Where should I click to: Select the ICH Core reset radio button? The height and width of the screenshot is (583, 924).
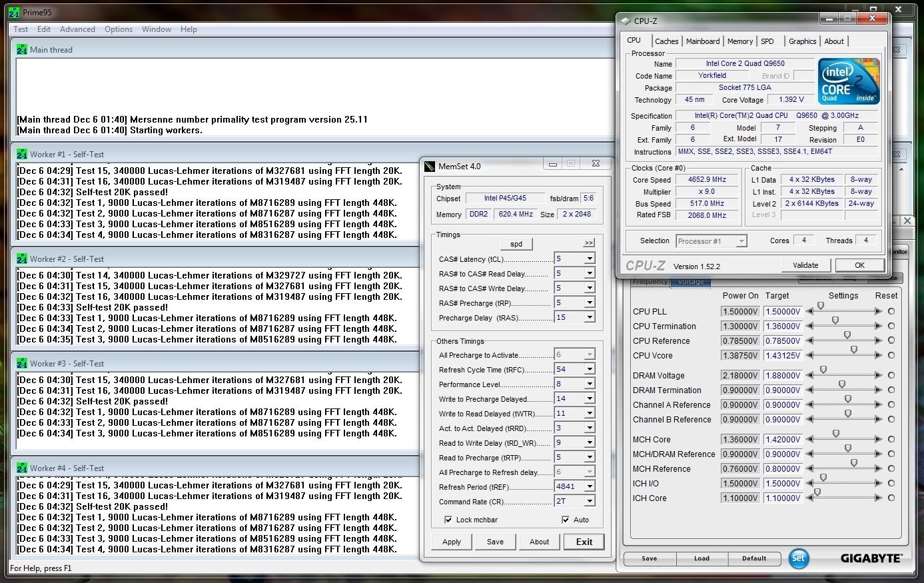891,498
